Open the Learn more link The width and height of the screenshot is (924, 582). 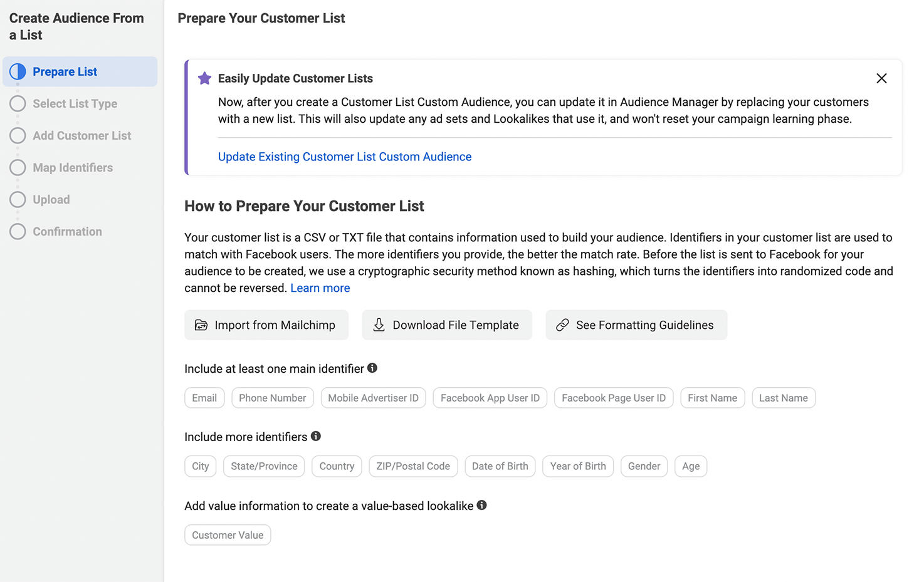(320, 288)
